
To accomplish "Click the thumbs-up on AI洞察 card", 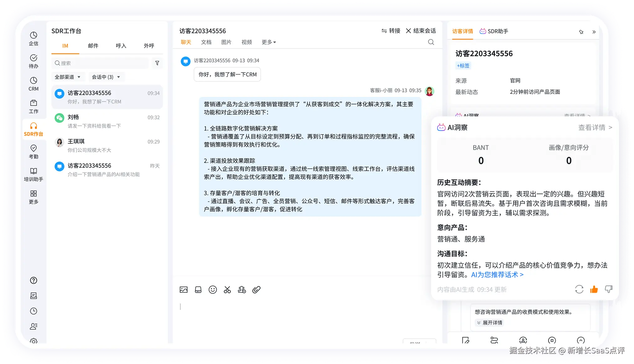I will [594, 289].
